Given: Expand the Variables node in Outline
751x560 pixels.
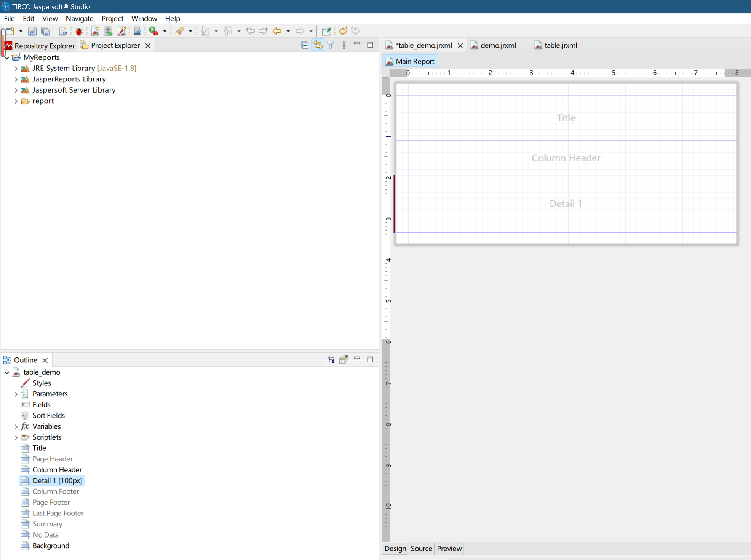Looking at the screenshot, I should pyautogui.click(x=16, y=427).
